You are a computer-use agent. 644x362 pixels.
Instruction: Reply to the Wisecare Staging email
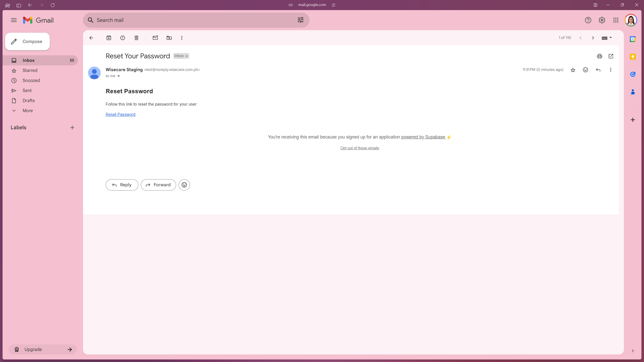click(122, 185)
